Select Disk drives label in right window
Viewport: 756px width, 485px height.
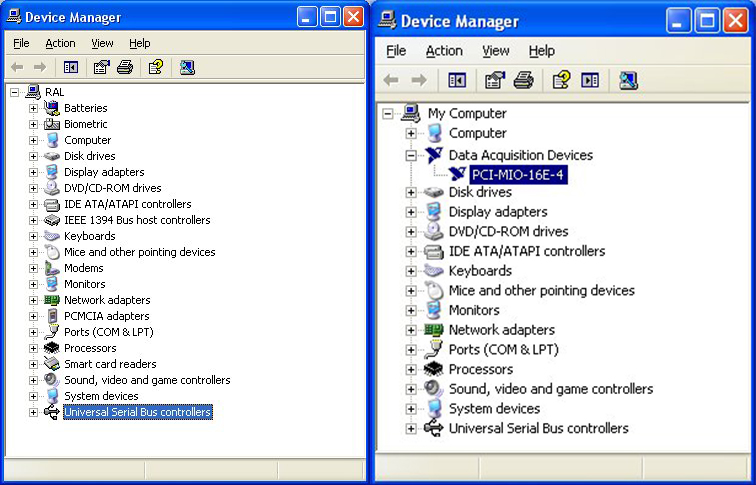[480, 192]
